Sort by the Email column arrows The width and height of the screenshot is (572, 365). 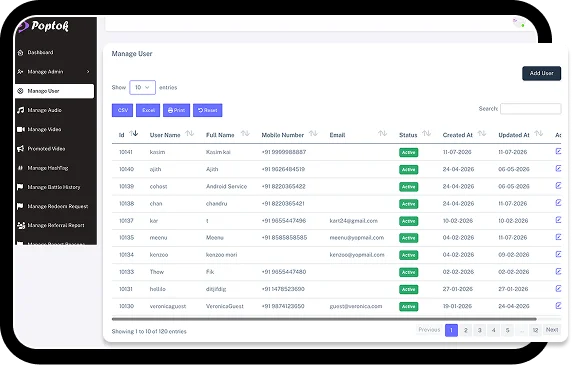click(x=382, y=133)
